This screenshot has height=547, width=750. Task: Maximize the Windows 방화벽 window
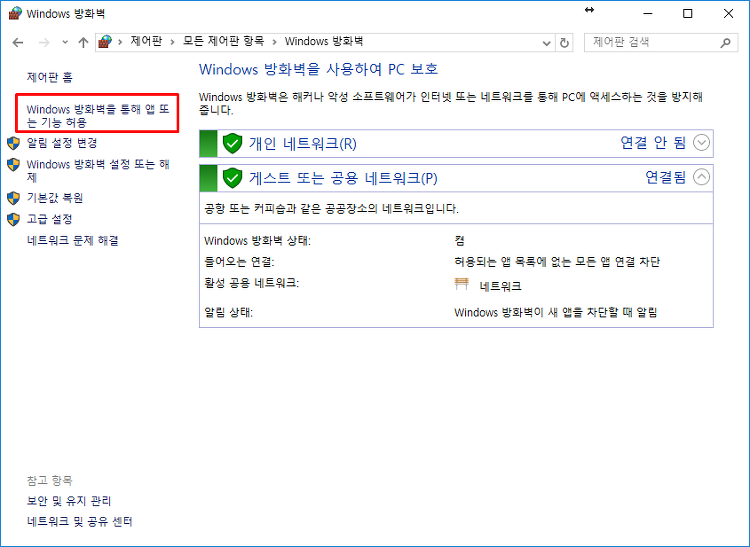click(x=687, y=13)
